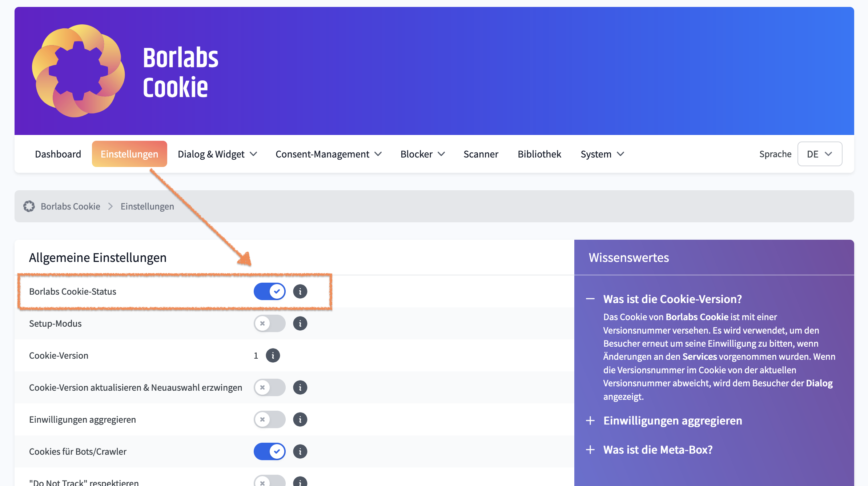Click the breadcrumb Borlabs Cookie gear icon
This screenshot has width=868, height=486.
29,206
